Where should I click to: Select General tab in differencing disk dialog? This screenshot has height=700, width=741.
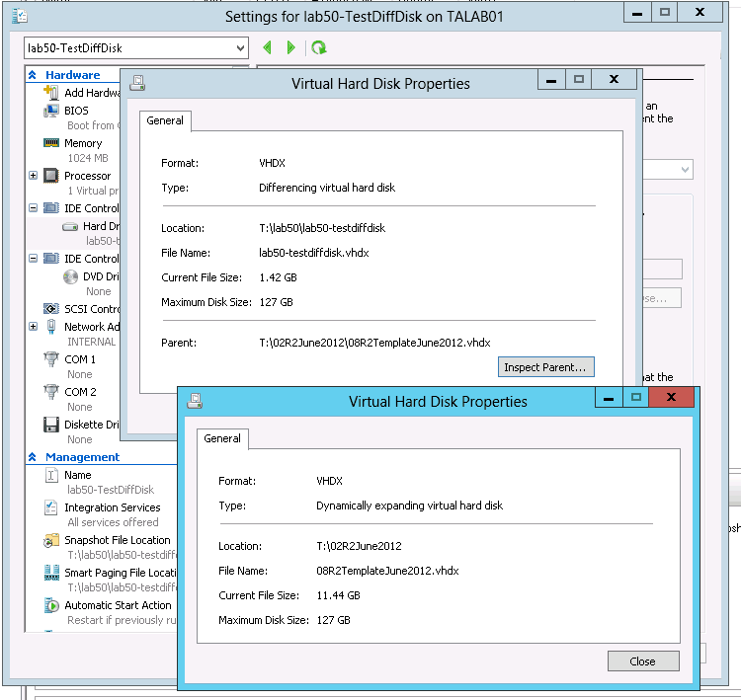click(x=165, y=120)
